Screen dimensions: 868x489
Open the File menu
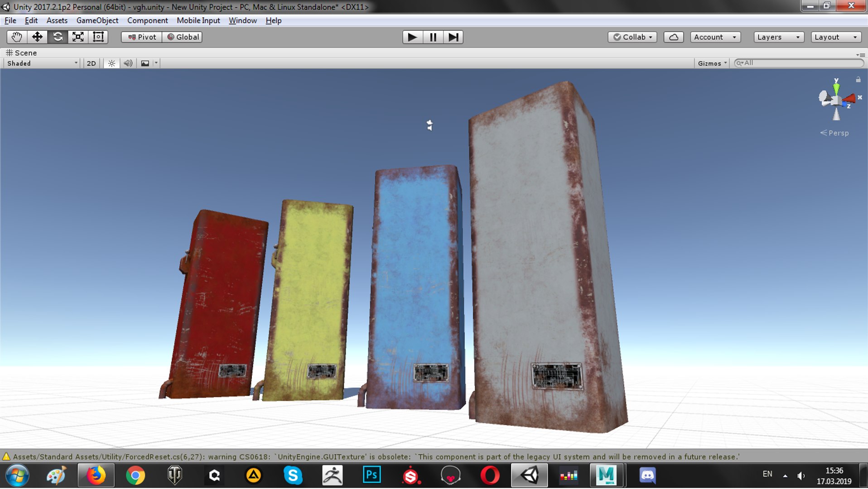coord(10,20)
